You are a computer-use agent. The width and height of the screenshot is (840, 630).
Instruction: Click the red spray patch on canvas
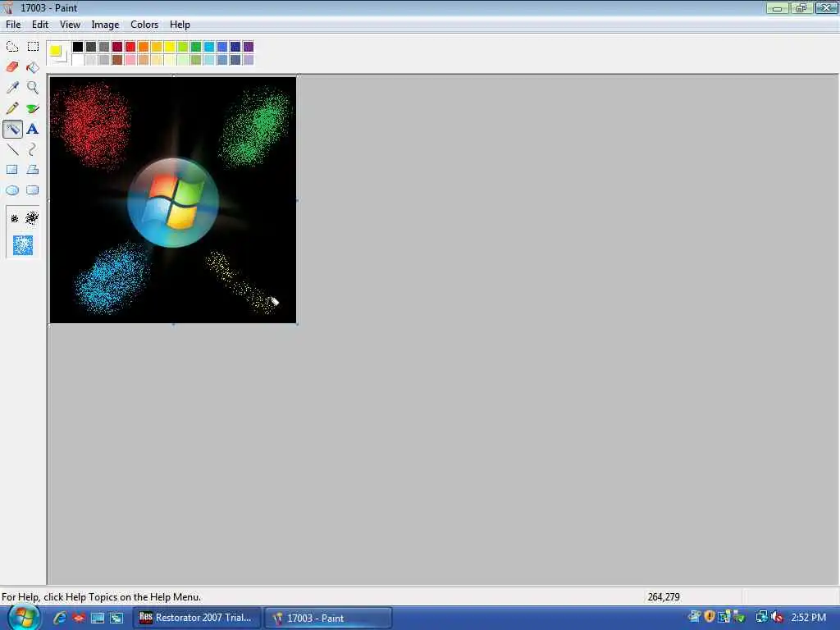(x=91, y=125)
